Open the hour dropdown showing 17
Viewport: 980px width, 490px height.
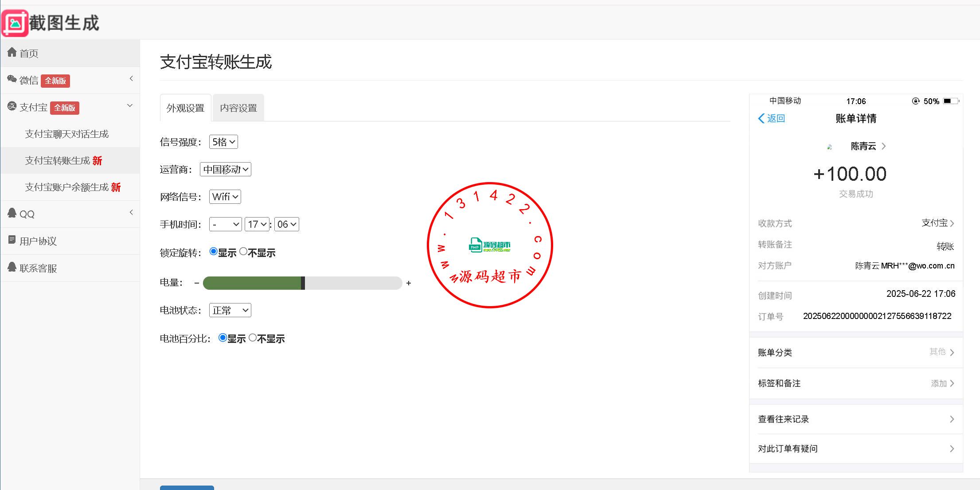point(257,224)
